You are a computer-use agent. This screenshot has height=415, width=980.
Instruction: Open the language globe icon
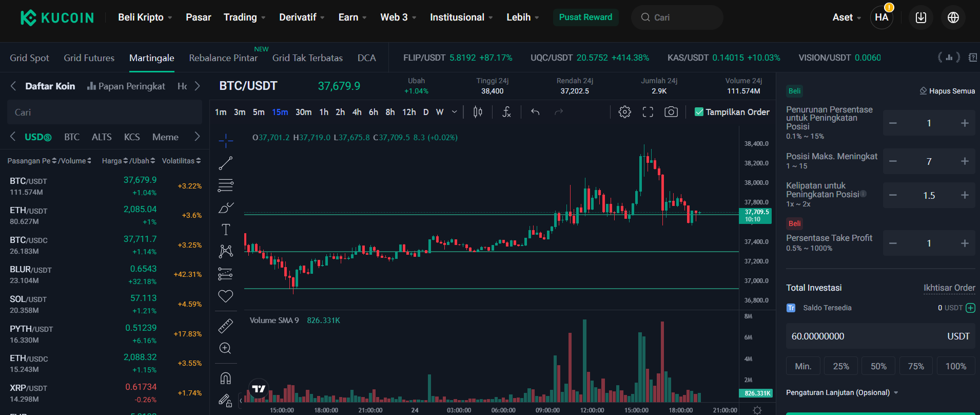click(953, 17)
